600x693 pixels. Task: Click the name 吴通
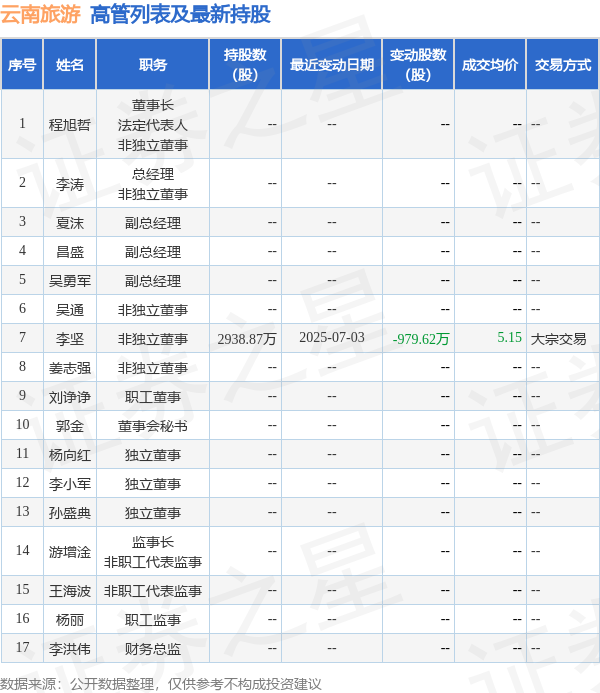(70, 310)
